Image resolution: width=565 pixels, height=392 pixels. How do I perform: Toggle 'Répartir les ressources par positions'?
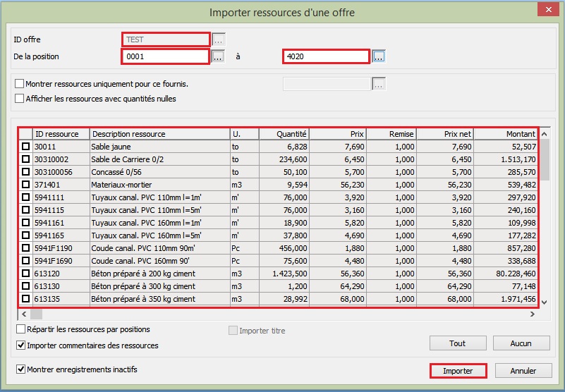(20, 329)
